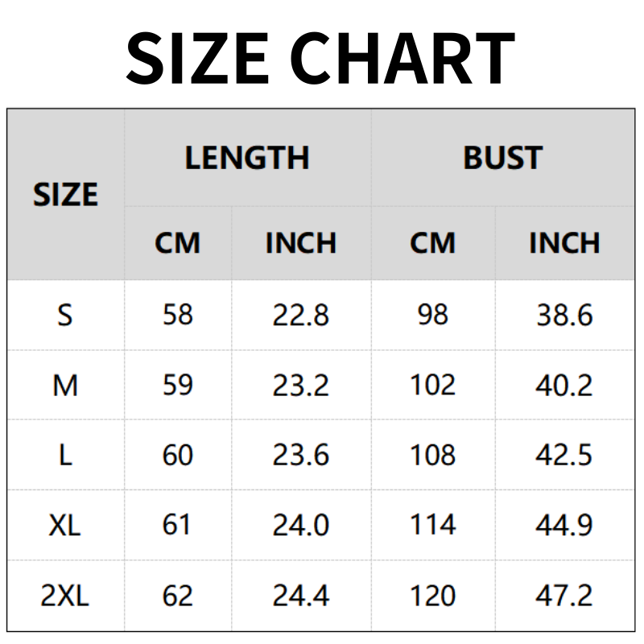Select the 2XL size row label
644x644 pixels.
click(x=65, y=597)
